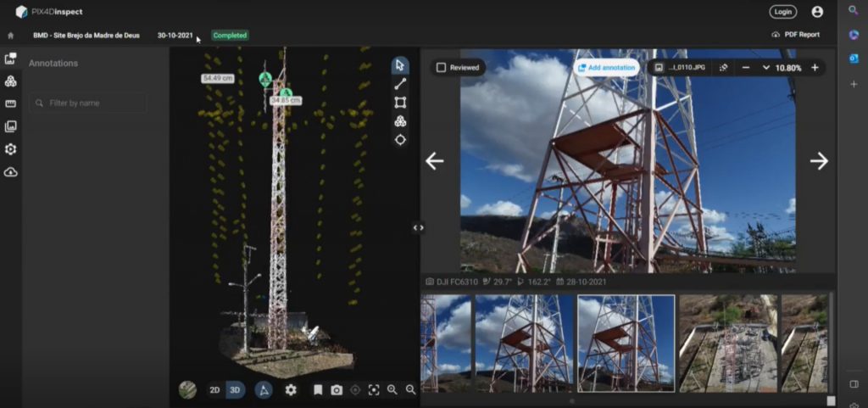
Task: Mark the image as Reviewed
Action: pos(441,67)
